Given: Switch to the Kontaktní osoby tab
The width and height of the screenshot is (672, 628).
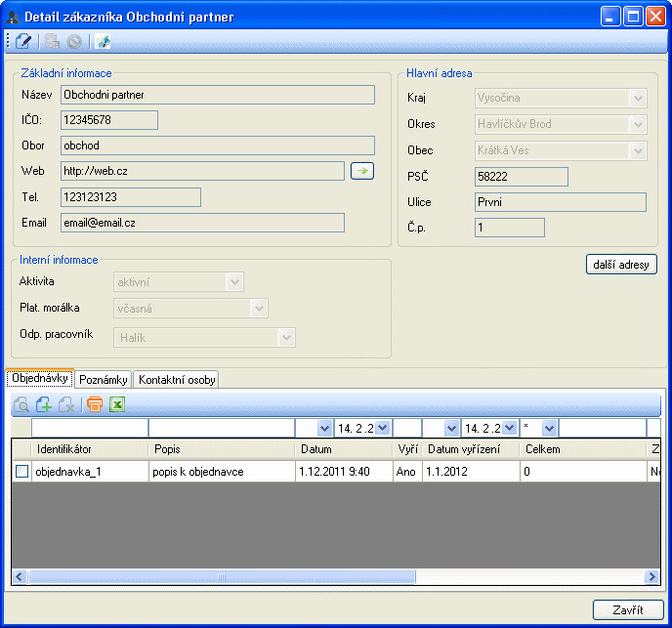Looking at the screenshot, I should pyautogui.click(x=177, y=380).
